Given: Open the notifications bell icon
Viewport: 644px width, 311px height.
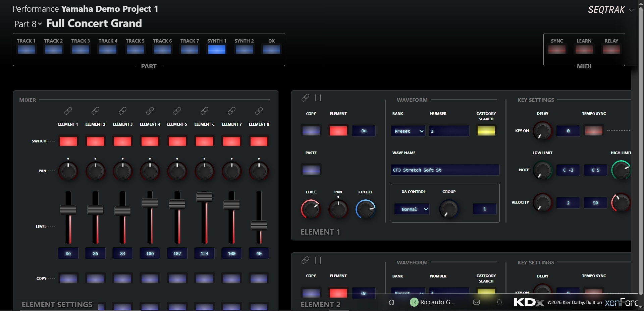Looking at the screenshot, I should coord(499,302).
